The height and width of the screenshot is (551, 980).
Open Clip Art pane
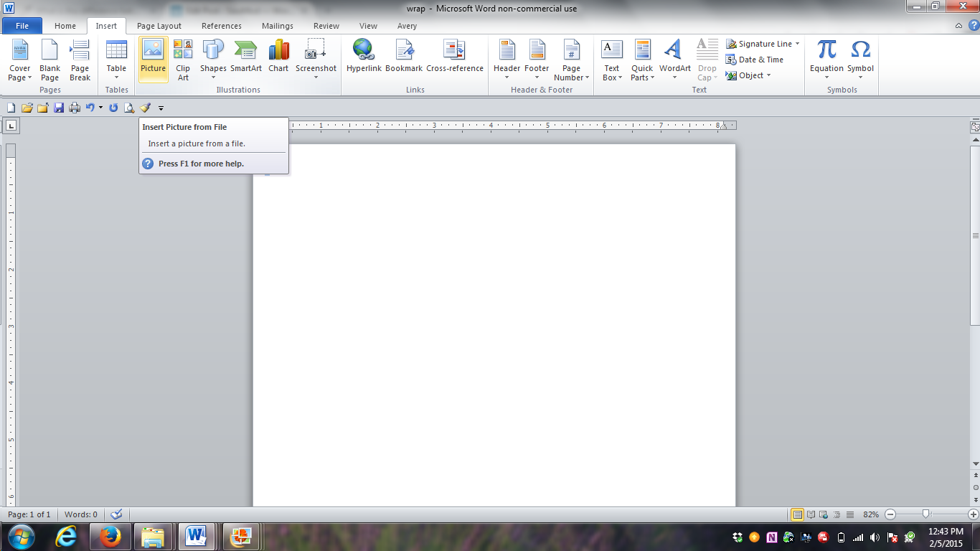[x=183, y=59]
